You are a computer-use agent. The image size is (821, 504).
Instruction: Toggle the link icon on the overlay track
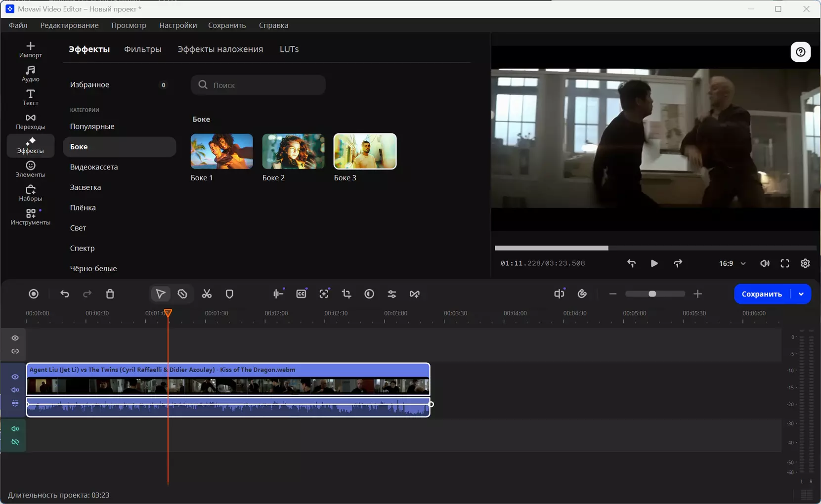tap(15, 351)
